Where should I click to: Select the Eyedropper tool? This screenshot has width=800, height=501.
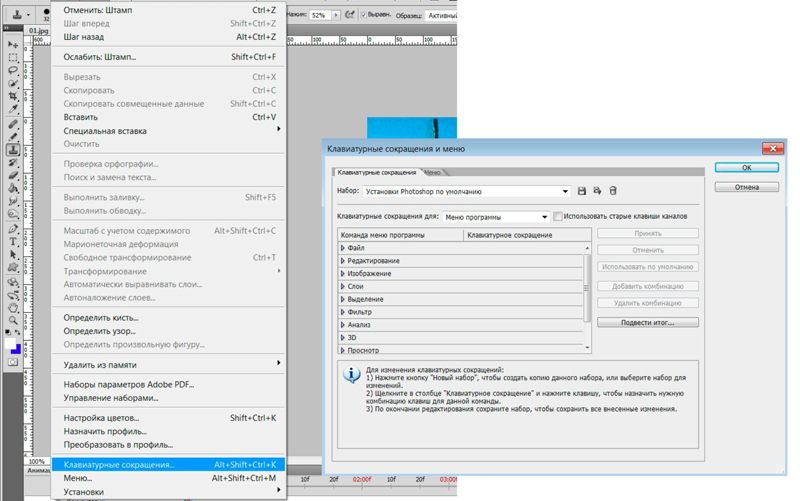13,109
